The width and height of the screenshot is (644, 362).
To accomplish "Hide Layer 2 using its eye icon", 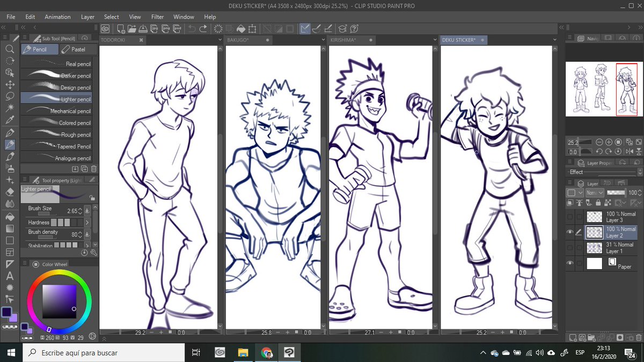I will [x=570, y=232].
